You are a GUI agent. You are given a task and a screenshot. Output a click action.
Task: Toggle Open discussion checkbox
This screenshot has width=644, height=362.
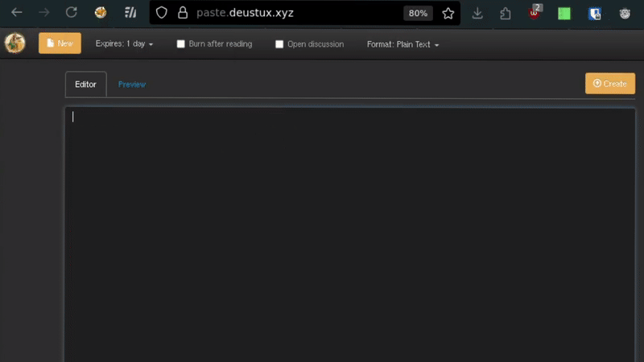click(x=279, y=44)
